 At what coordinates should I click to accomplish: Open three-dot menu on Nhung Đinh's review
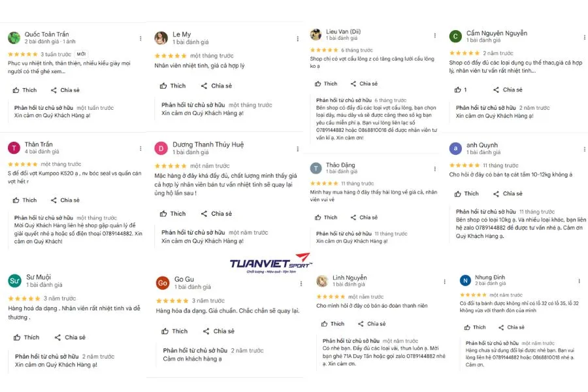(x=579, y=280)
